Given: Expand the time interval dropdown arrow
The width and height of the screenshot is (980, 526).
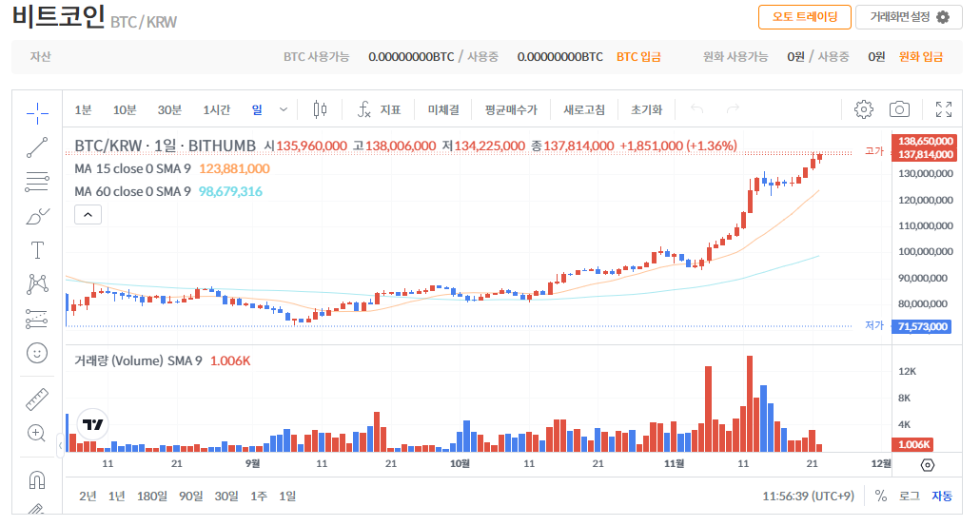Looking at the screenshot, I should point(284,110).
